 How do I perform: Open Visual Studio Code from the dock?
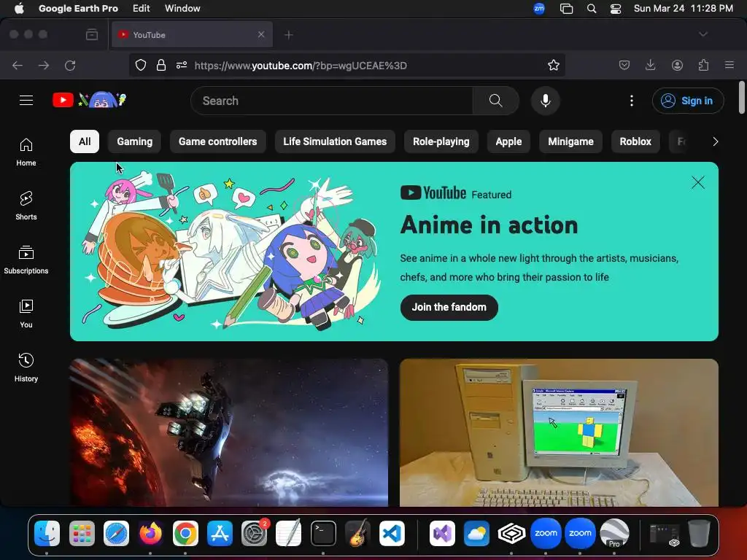[x=392, y=533]
